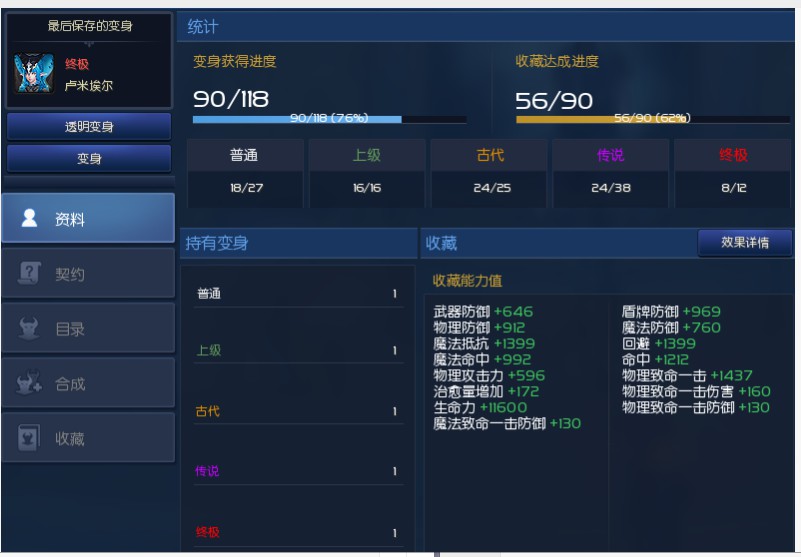Expand the 传说 row in 持有变身 list

click(298, 471)
